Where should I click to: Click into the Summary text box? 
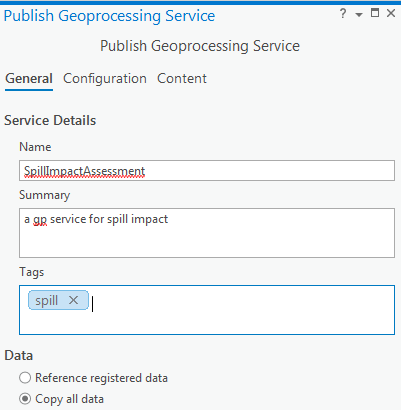click(x=207, y=233)
